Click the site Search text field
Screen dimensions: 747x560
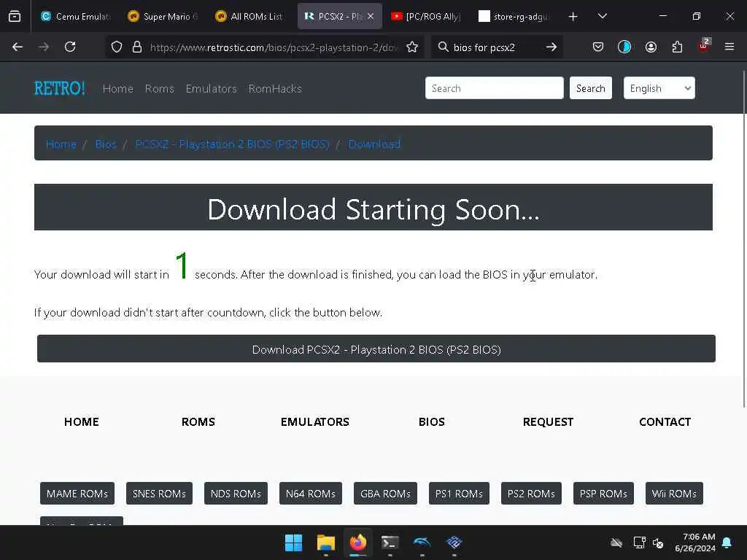pyautogui.click(x=494, y=88)
